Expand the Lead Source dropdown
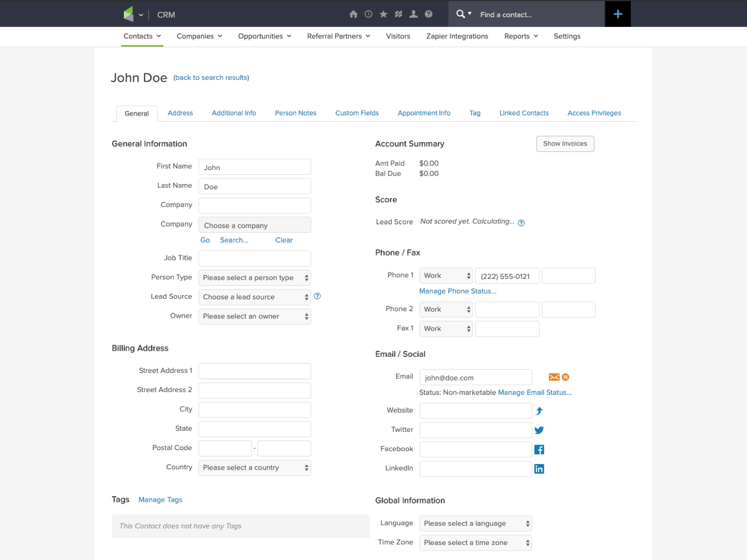This screenshot has height=560, width=747. click(254, 297)
